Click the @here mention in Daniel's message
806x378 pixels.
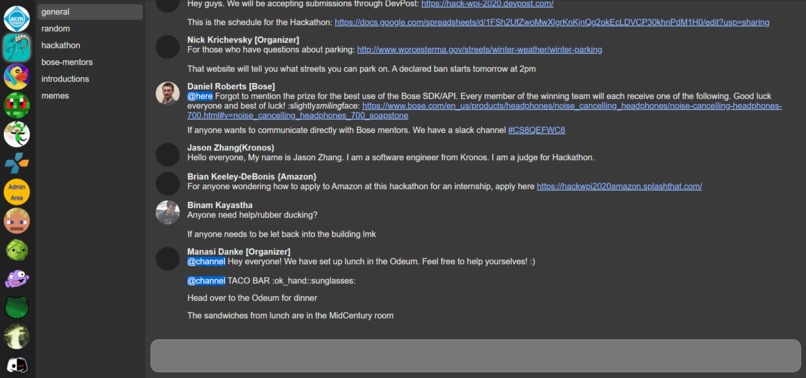200,96
